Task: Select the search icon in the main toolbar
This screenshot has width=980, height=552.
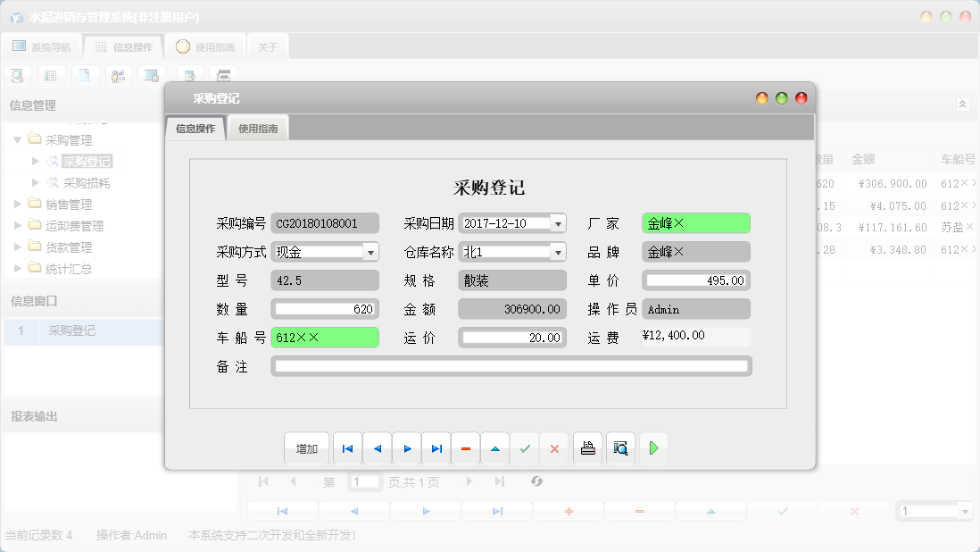Action: (17, 75)
